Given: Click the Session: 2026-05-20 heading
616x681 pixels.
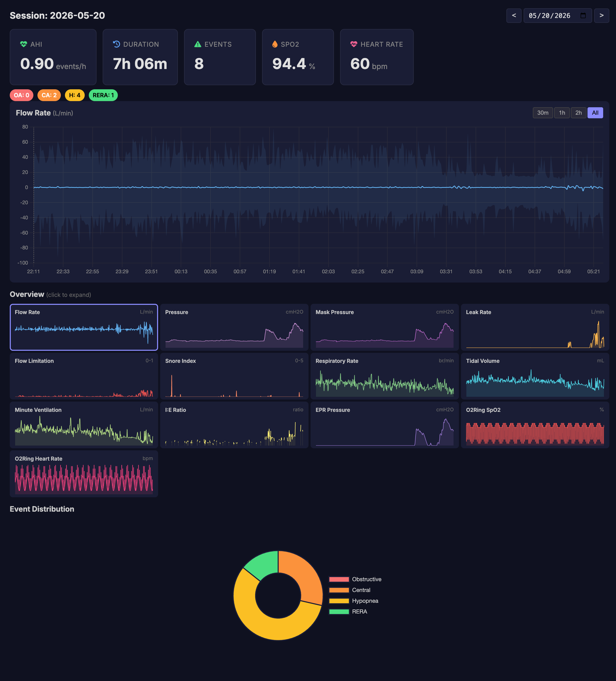Looking at the screenshot, I should [57, 16].
